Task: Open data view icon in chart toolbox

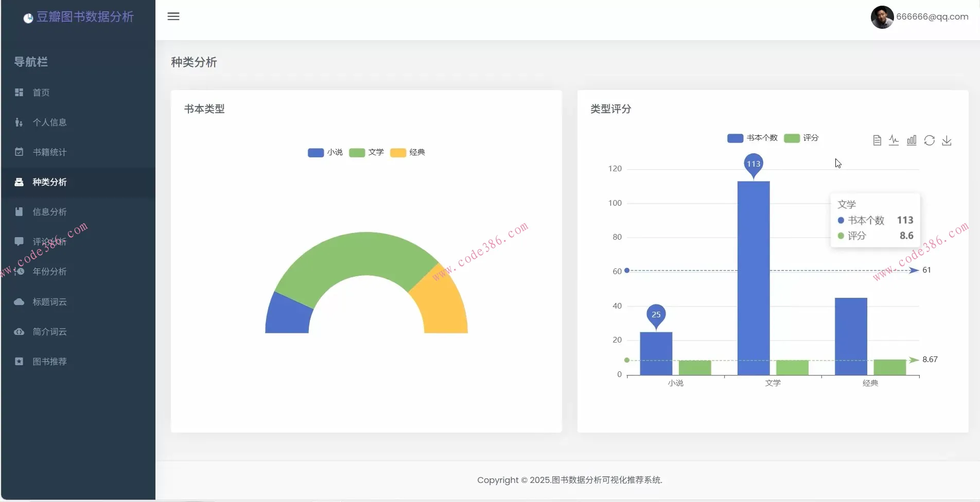Action: pos(877,140)
